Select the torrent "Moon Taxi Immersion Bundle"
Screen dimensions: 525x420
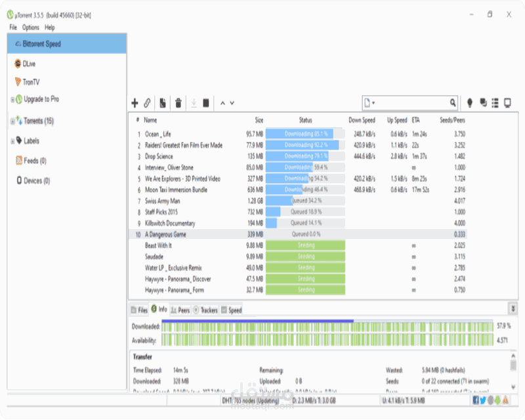click(x=298, y=190)
